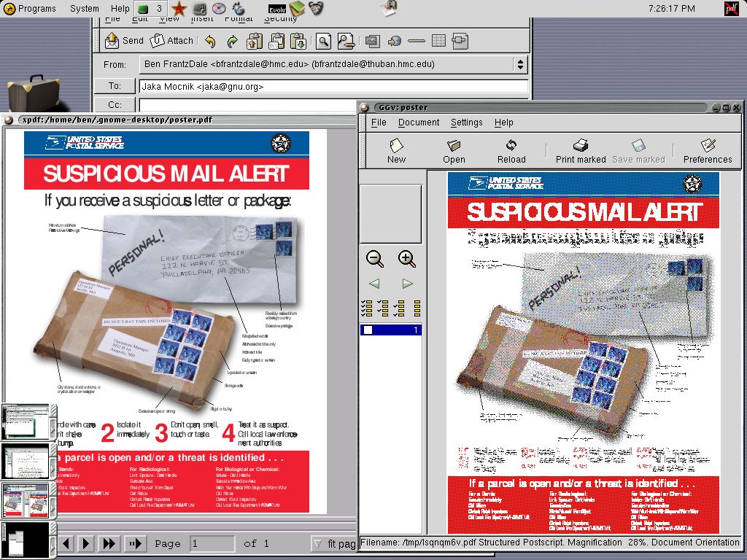Click New in GGv toolbar

[396, 151]
